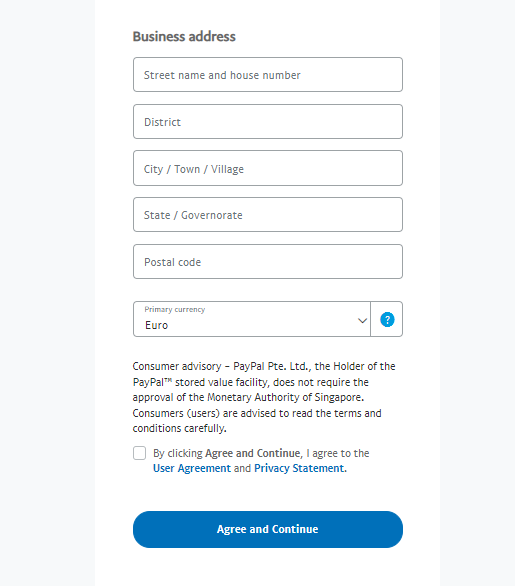Click the Agree and Continue button
The width and height of the screenshot is (515, 586).
[268, 529]
